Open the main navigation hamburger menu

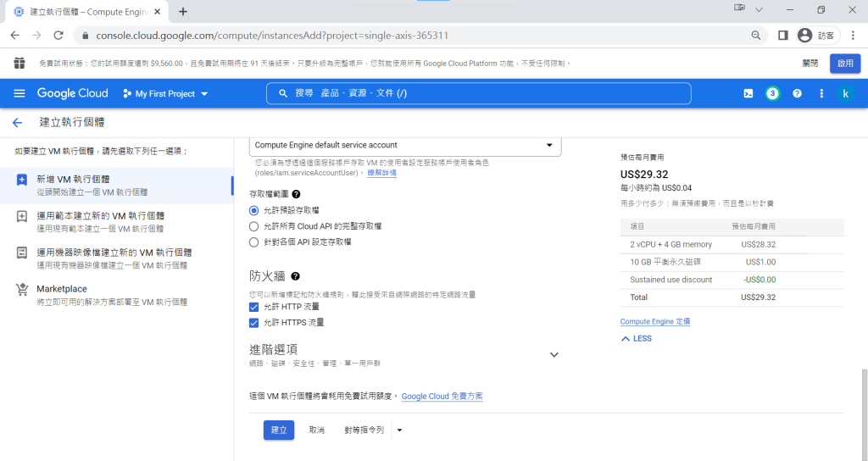pos(19,93)
